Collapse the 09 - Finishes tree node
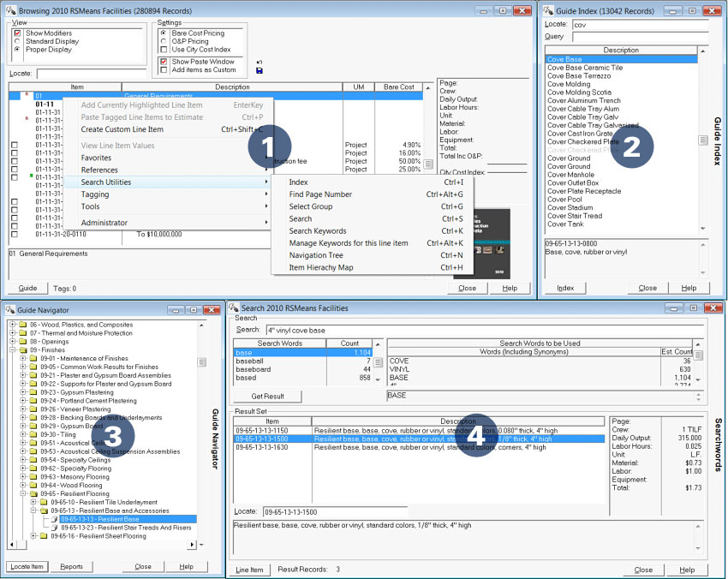 coord(13,349)
